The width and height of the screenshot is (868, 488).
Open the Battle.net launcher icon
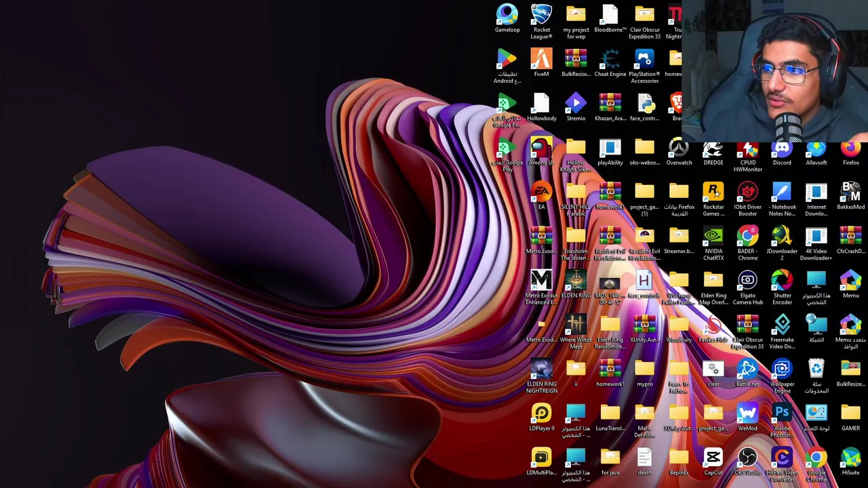click(747, 373)
